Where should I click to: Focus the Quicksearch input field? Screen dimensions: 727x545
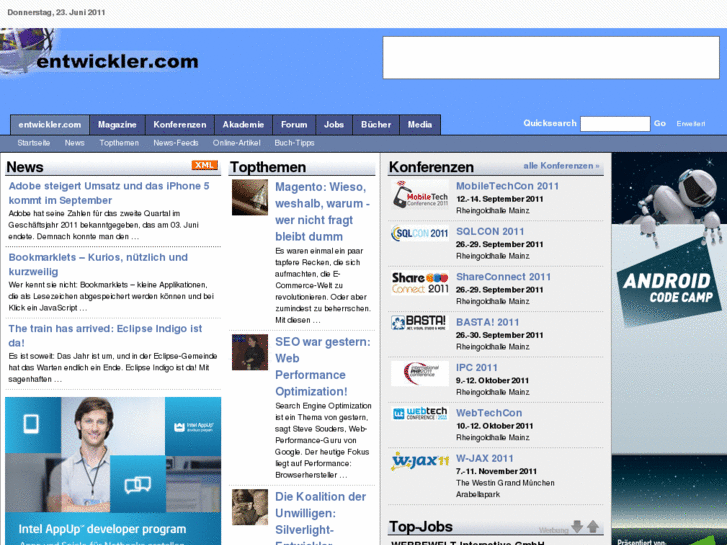point(615,124)
